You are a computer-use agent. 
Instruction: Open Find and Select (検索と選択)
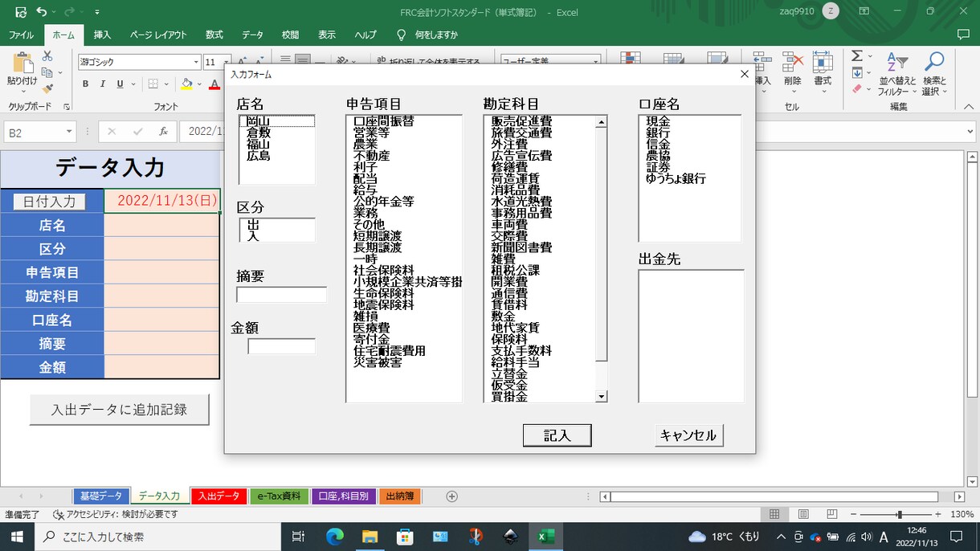point(934,73)
